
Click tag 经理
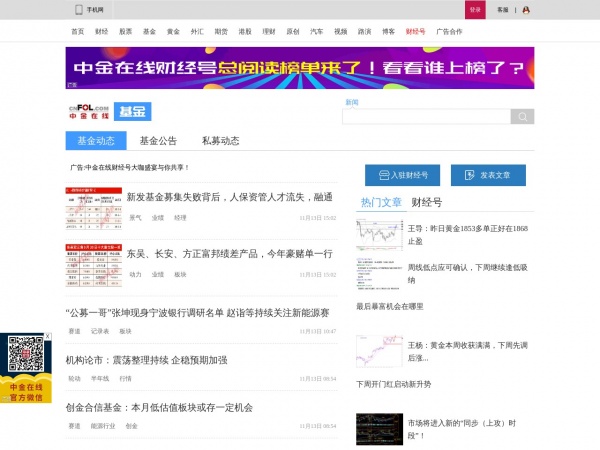180,218
